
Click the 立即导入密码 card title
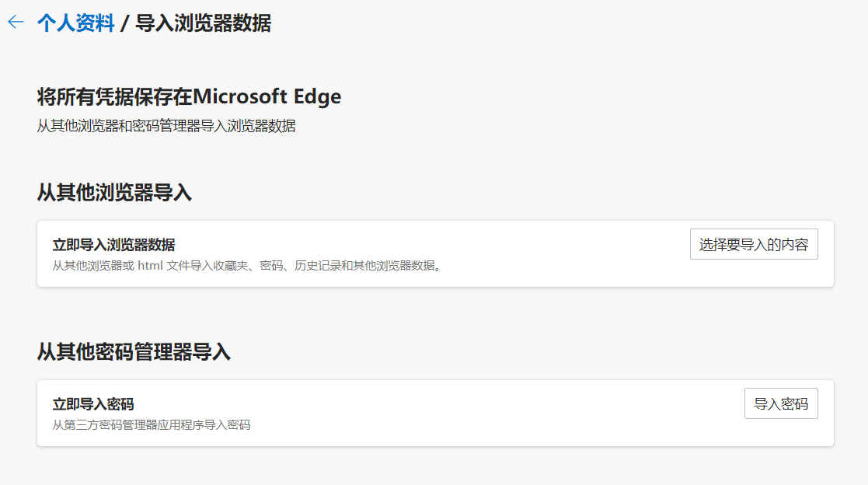(93, 404)
